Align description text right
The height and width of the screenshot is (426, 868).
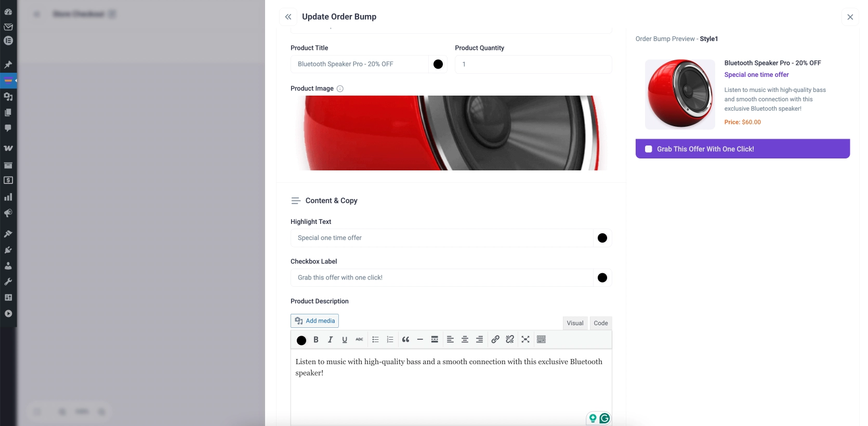pos(479,339)
